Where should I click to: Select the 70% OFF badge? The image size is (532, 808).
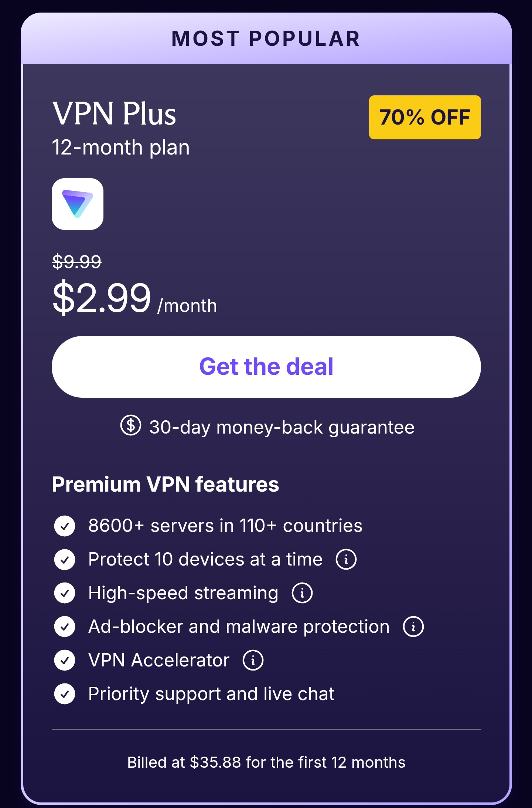pyautogui.click(x=425, y=117)
